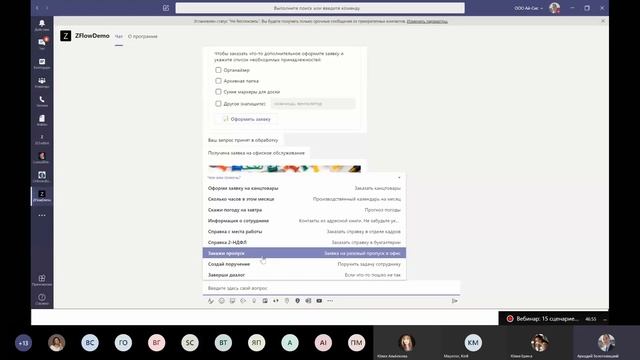
Task: Select participant avatar ГО
Action: [123, 343]
